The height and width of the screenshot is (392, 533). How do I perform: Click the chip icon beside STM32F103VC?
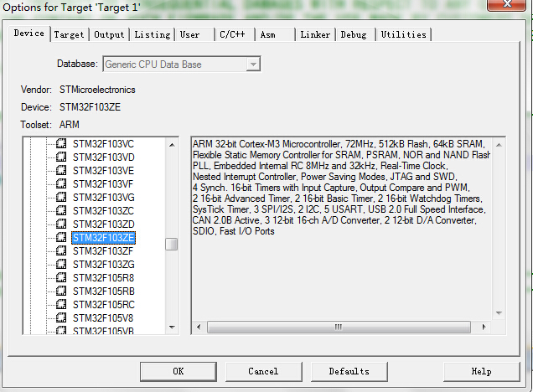pos(61,143)
